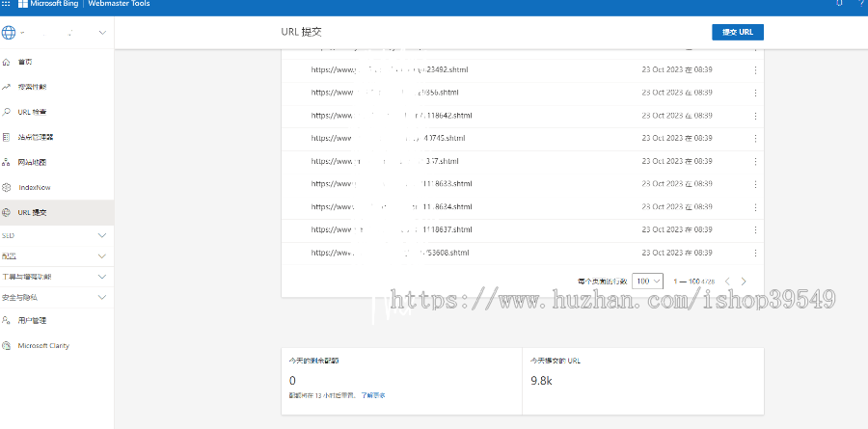Open the site selector dropdown beside globe

(102, 33)
